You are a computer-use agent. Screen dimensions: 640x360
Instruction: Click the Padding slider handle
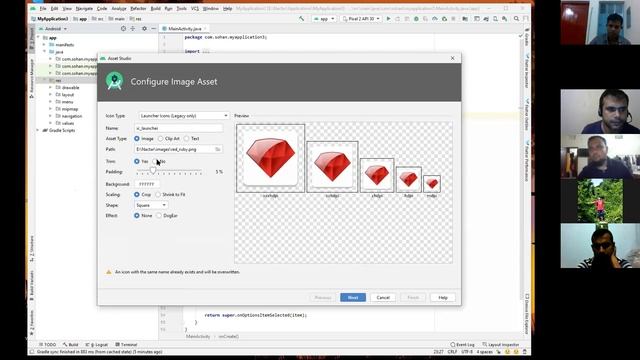[x=153, y=171]
